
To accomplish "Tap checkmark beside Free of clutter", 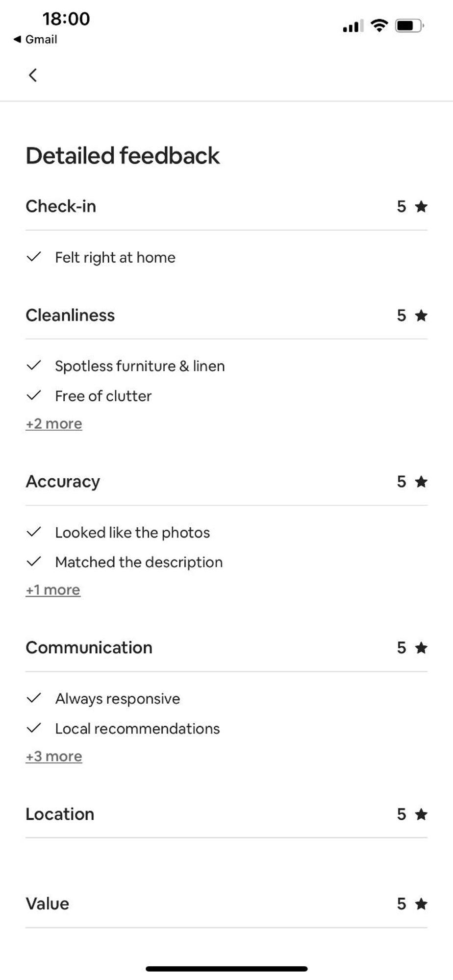I will pyautogui.click(x=33, y=395).
